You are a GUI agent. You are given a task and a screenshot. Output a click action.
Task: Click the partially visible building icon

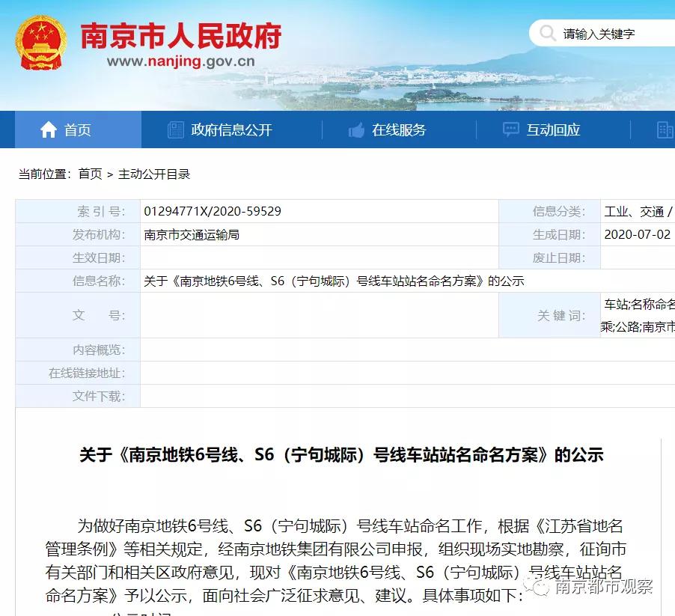tap(665, 129)
